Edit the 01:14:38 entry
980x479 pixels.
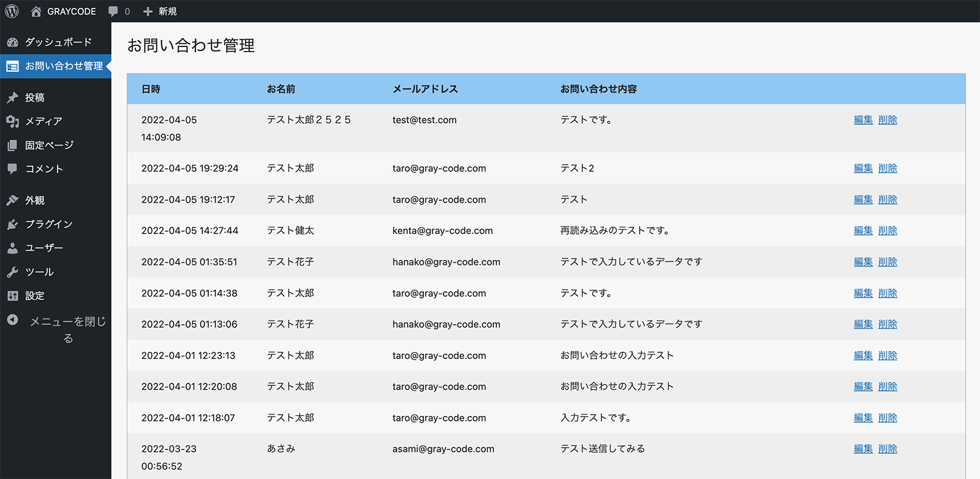click(863, 293)
